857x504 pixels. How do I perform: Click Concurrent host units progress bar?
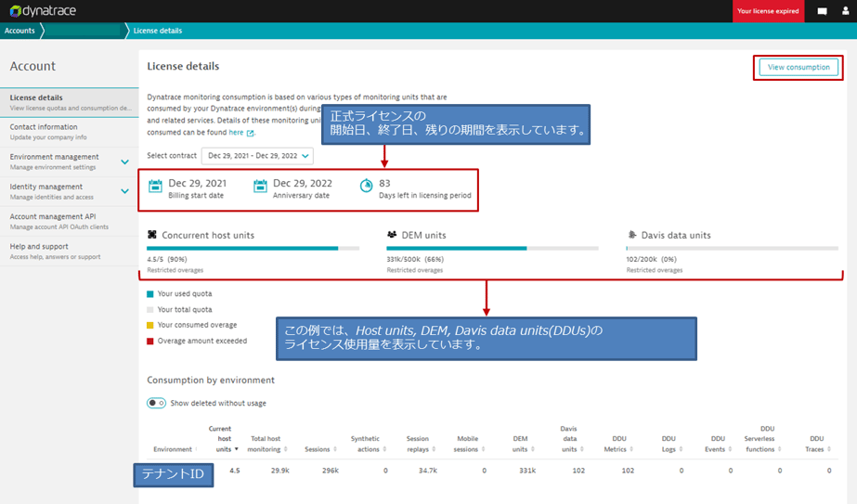click(x=253, y=248)
